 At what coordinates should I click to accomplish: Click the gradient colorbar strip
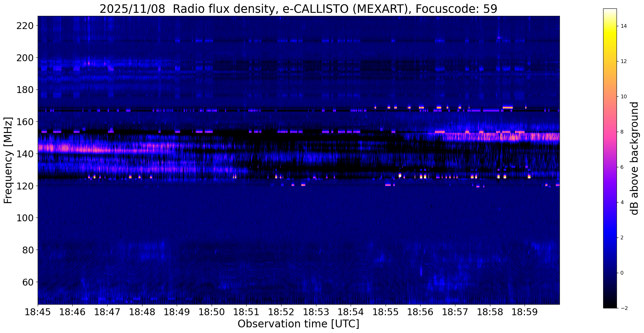pyautogui.click(x=610, y=158)
